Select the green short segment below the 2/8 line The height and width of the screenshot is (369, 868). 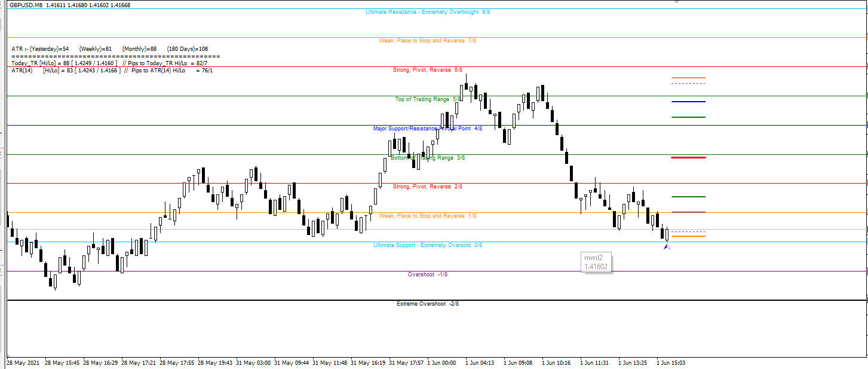pos(688,197)
